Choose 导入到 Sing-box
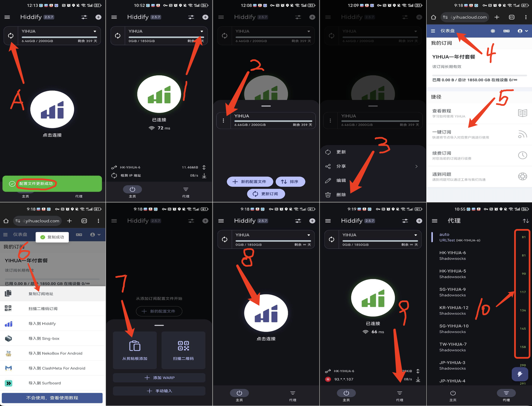 pyautogui.click(x=53, y=338)
